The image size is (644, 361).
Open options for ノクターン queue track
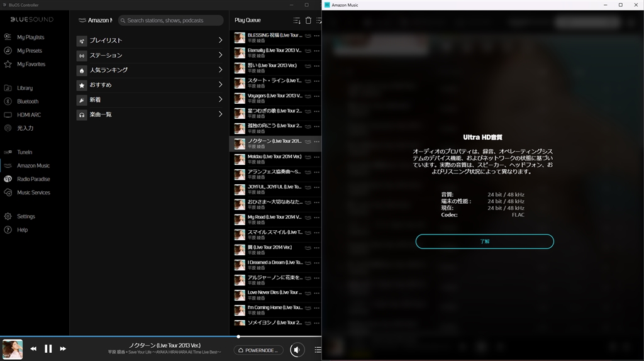(x=317, y=142)
